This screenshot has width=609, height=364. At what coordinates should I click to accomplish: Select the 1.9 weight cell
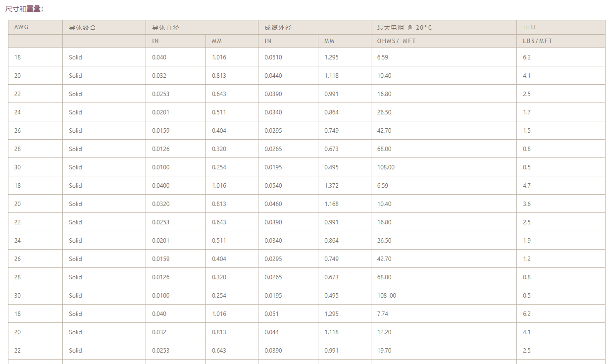tap(527, 241)
